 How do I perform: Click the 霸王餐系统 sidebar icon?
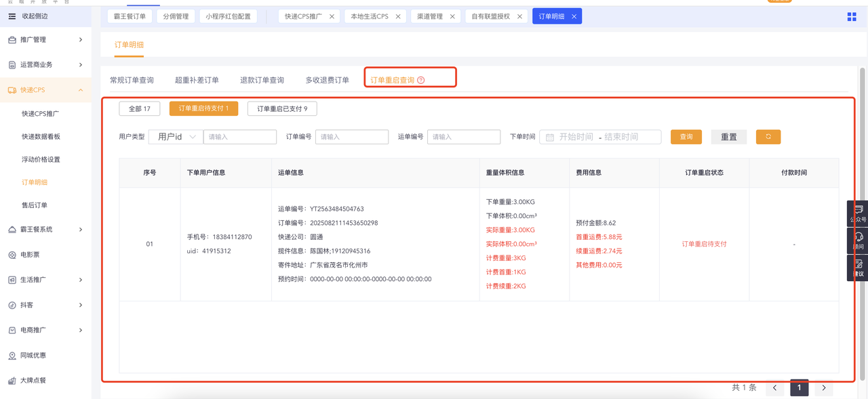[x=12, y=230]
